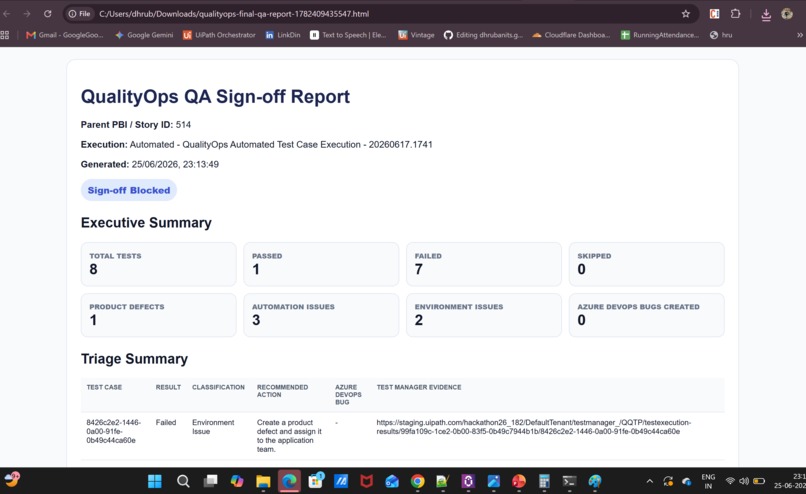Image resolution: width=806 pixels, height=494 pixels.
Task: Open the browser profile avatar
Action: tap(787, 14)
